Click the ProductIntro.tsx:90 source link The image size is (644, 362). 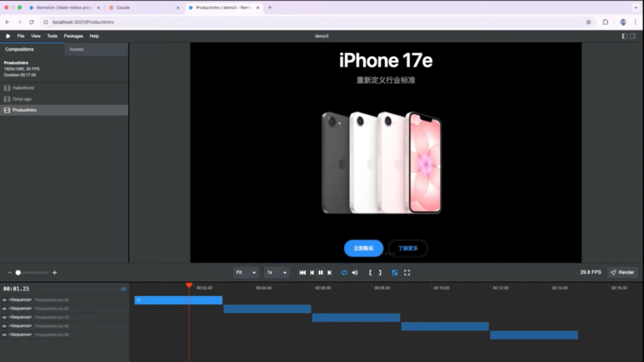click(52, 334)
